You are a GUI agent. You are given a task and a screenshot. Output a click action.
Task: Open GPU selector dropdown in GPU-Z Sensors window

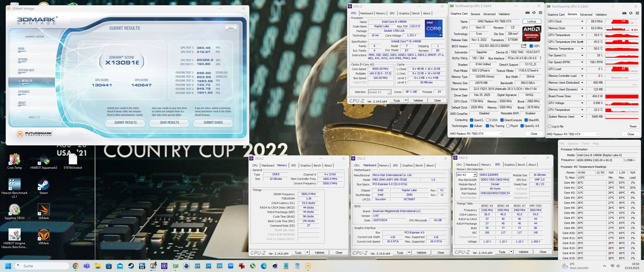(x=573, y=134)
